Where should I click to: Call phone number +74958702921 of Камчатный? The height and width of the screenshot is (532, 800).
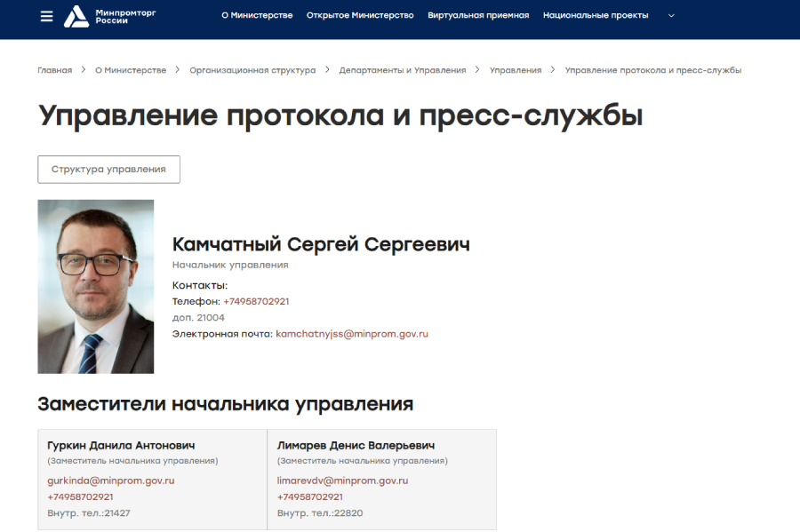tap(255, 301)
